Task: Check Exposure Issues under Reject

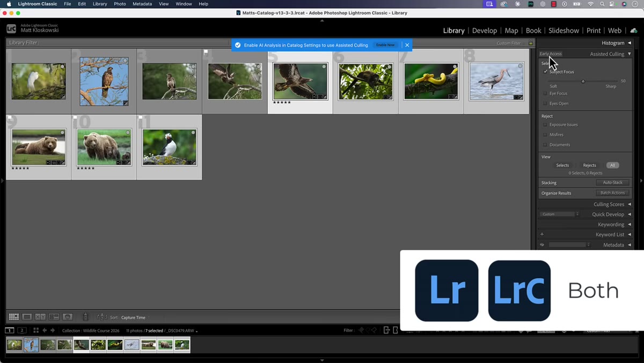Action: pos(545,125)
